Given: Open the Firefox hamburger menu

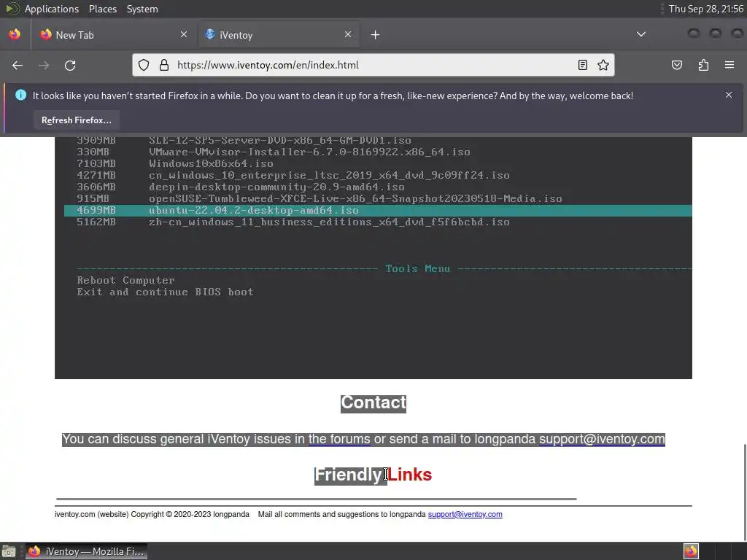Looking at the screenshot, I should coord(729,65).
